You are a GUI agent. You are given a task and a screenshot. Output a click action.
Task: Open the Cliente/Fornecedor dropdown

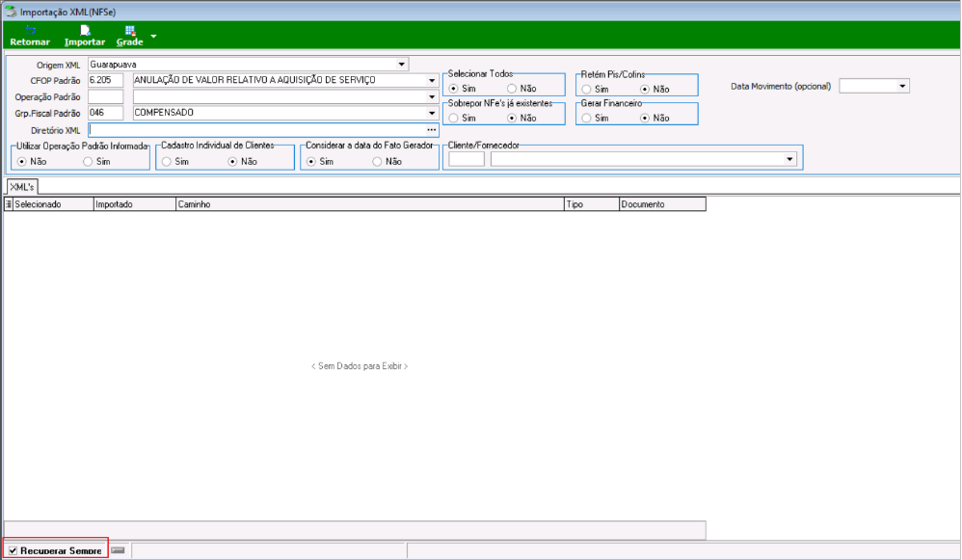[789, 159]
